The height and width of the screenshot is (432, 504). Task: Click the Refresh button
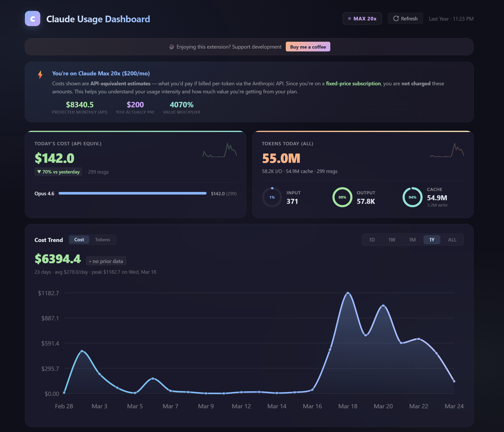pos(405,18)
